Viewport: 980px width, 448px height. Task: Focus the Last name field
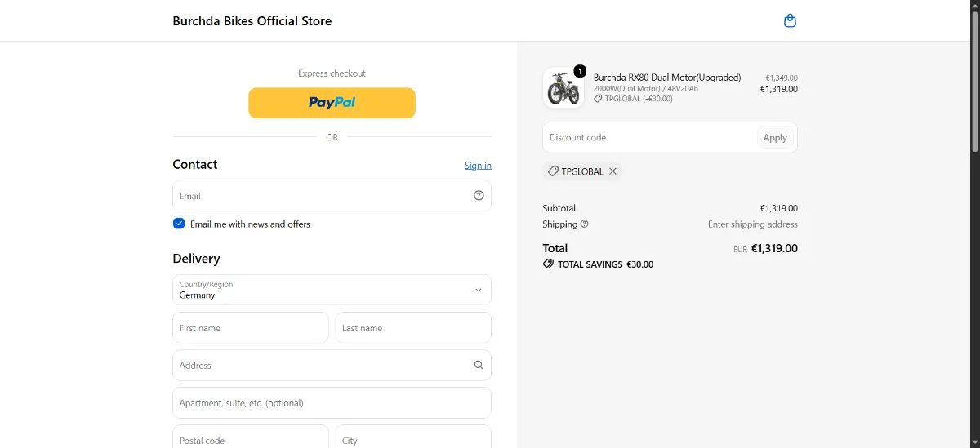[x=413, y=328]
